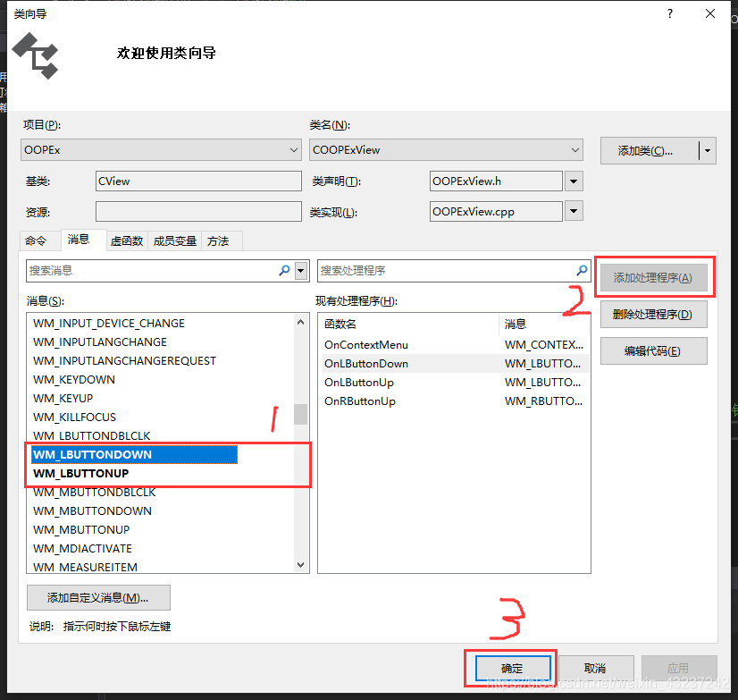
Task: Click the search handlers magnifier icon
Action: point(582,270)
